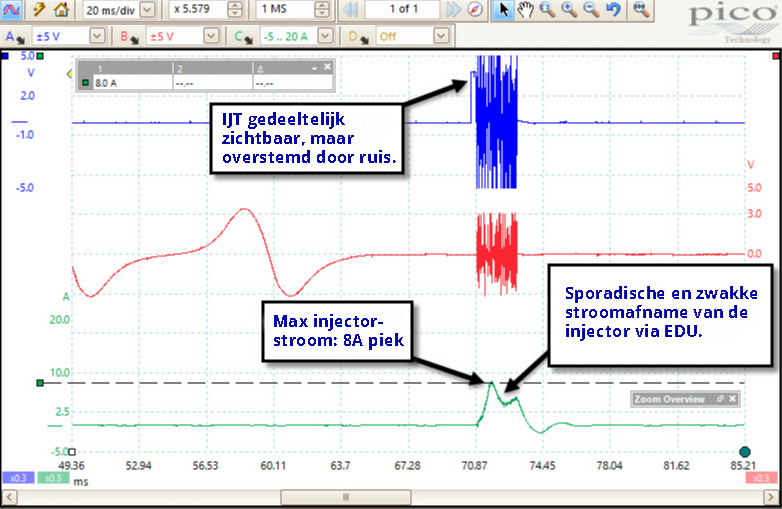The height and width of the screenshot is (509, 782).
Task: Click the scope mode waveform icon
Action: [11, 9]
